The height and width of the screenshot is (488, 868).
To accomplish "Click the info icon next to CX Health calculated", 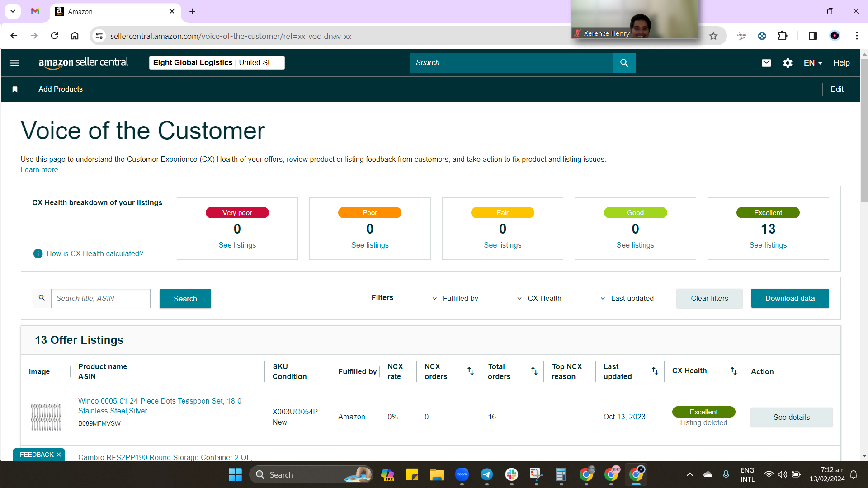I will (x=38, y=253).
